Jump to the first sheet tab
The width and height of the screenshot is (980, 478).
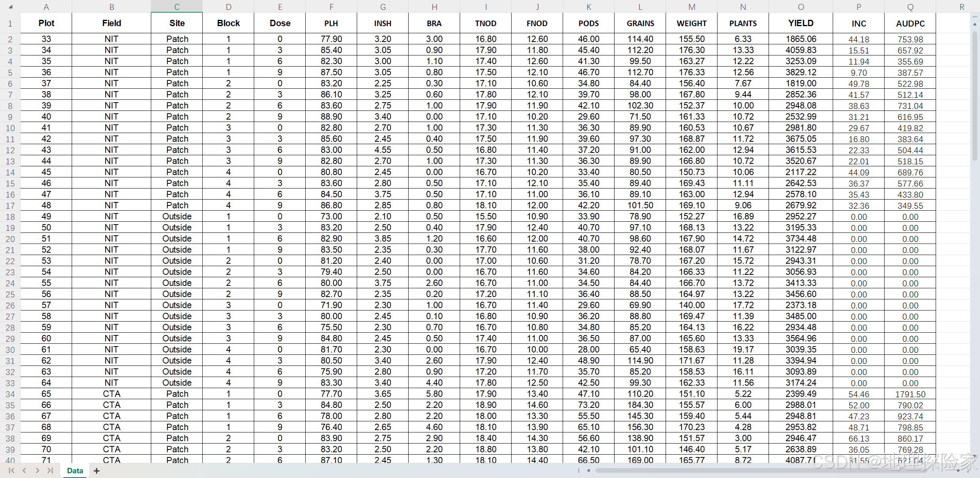pos(11,470)
